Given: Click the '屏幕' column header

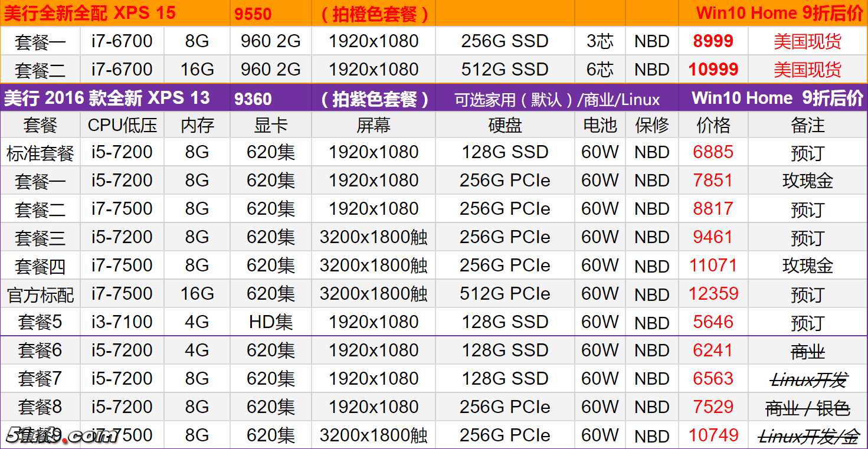Looking at the screenshot, I should (374, 125).
